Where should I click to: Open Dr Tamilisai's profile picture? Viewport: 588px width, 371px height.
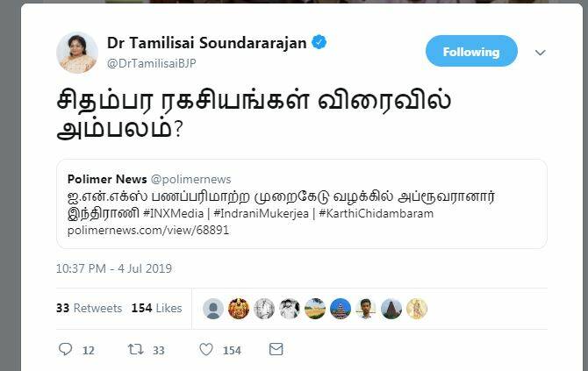point(77,53)
